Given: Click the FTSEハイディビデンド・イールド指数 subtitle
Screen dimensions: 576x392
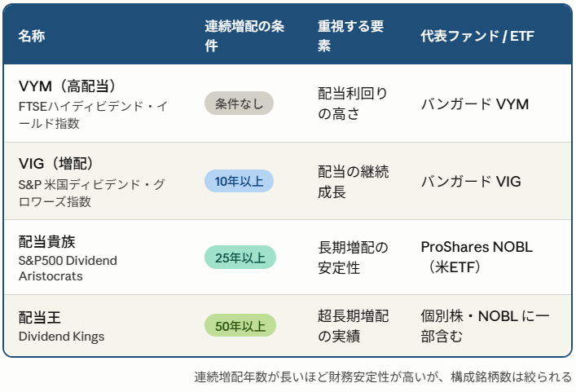Looking at the screenshot, I should tap(93, 115).
